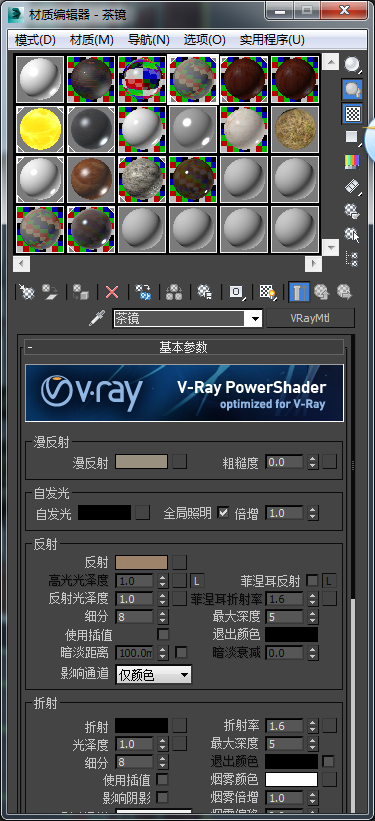Click the map button beside 自发光 swatch
Viewport: 375px width, 821px height.
pos(142,513)
